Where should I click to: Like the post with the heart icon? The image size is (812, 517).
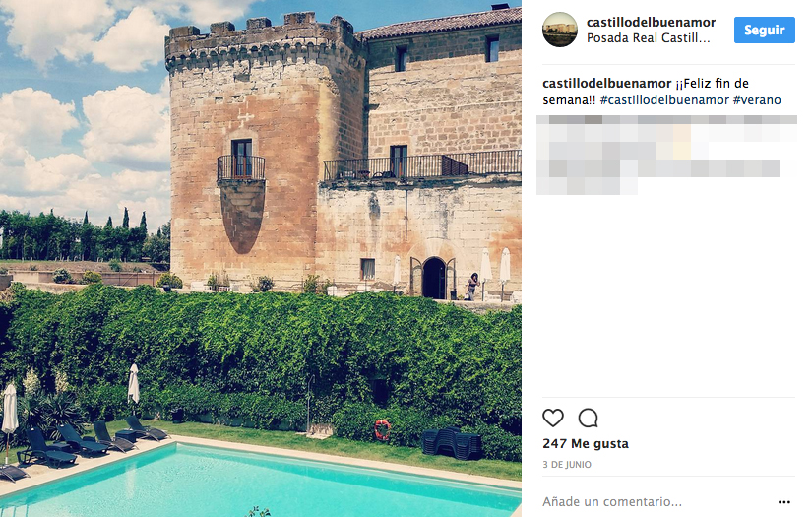pyautogui.click(x=552, y=418)
